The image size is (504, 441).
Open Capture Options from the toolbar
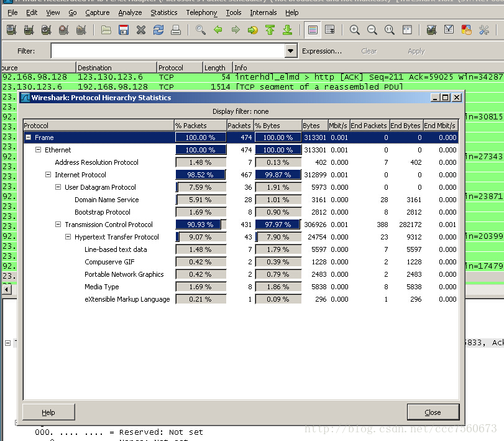pyautogui.click(x=29, y=30)
